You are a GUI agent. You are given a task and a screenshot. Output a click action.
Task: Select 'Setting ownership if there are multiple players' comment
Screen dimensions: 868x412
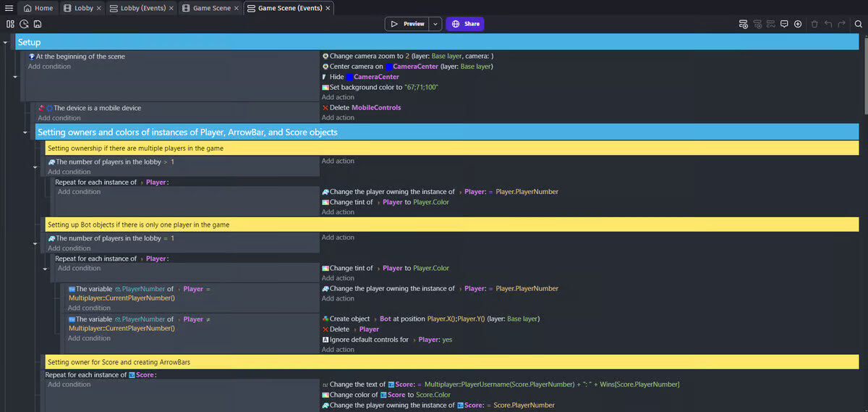(452, 148)
